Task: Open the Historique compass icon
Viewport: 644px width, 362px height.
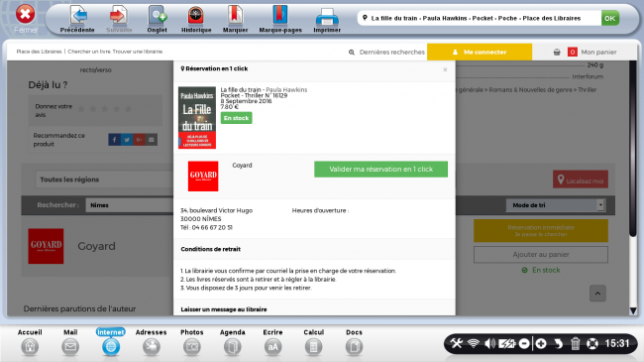Action: pos(196,16)
